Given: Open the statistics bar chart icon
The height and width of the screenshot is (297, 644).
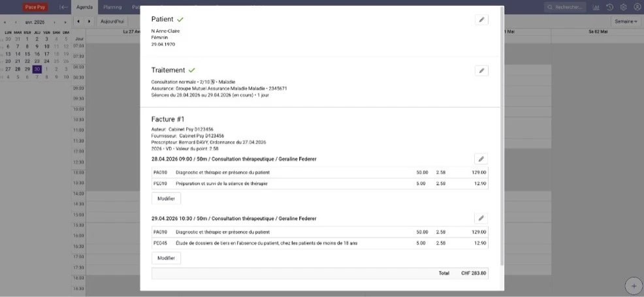Looking at the screenshot, I should point(596,7).
